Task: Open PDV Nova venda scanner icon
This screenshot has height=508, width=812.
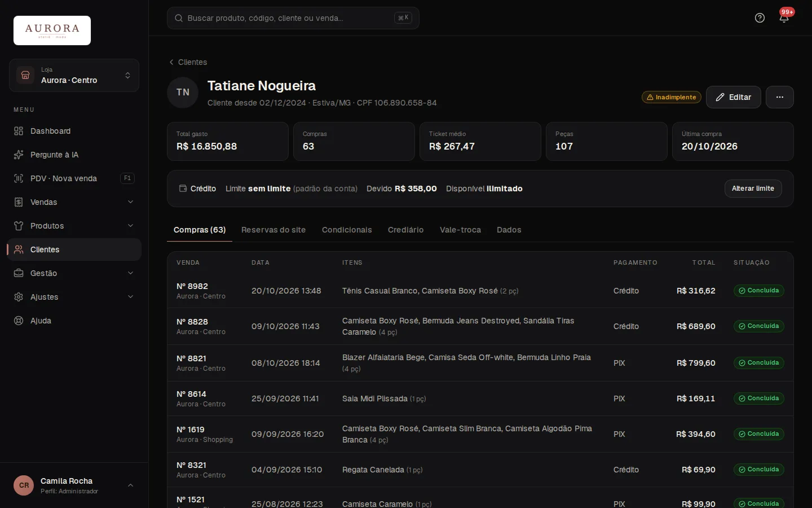Action: click(x=19, y=178)
